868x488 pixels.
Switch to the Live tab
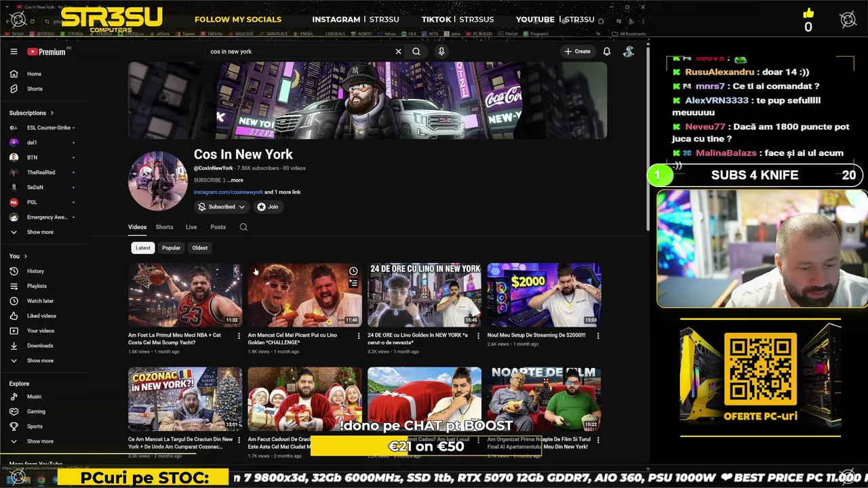(x=191, y=227)
